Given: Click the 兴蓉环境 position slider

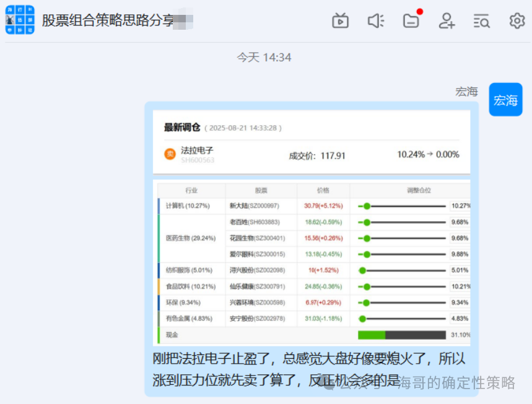Looking at the screenshot, I should click(402, 303).
